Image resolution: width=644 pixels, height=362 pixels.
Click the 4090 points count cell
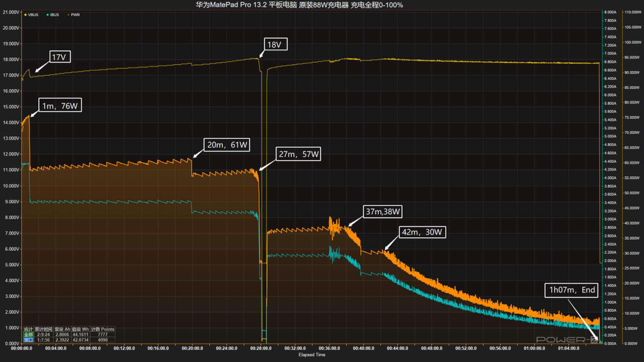103,340
